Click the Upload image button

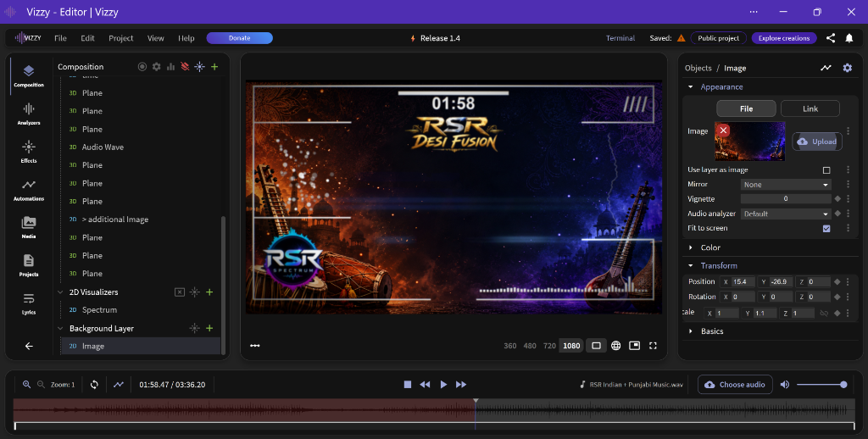[x=817, y=142]
